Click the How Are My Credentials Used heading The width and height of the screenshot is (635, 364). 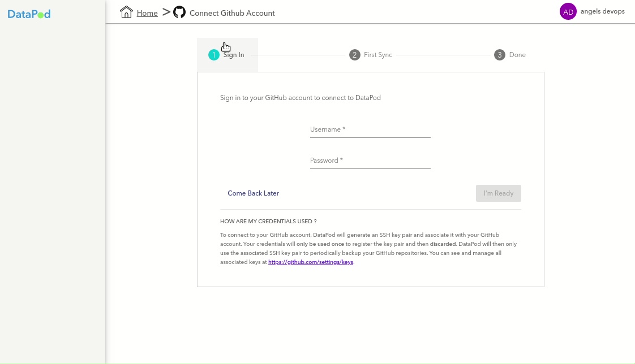coord(268,222)
